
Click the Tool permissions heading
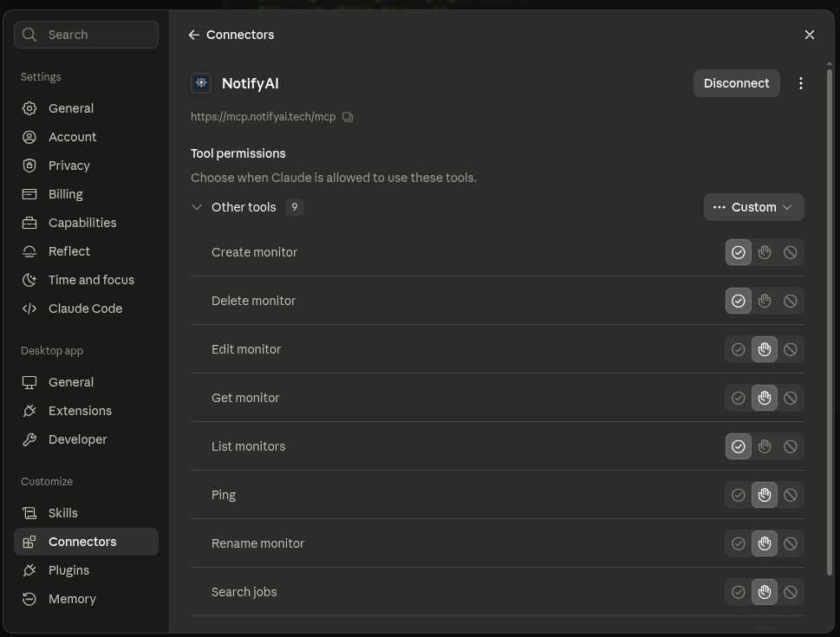coord(238,153)
